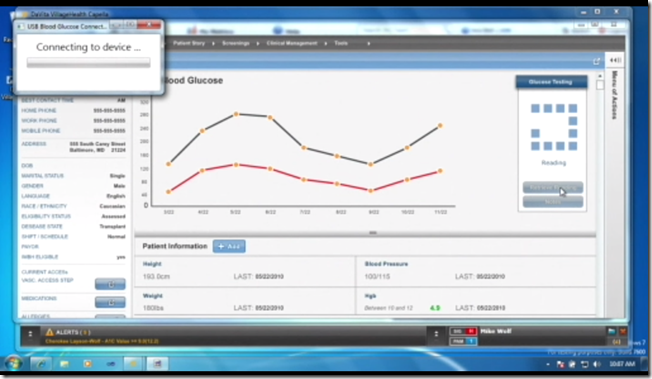Click the alerts warning triangle icon
Image resolution: width=652 pixels, height=379 pixels.
click(x=49, y=332)
